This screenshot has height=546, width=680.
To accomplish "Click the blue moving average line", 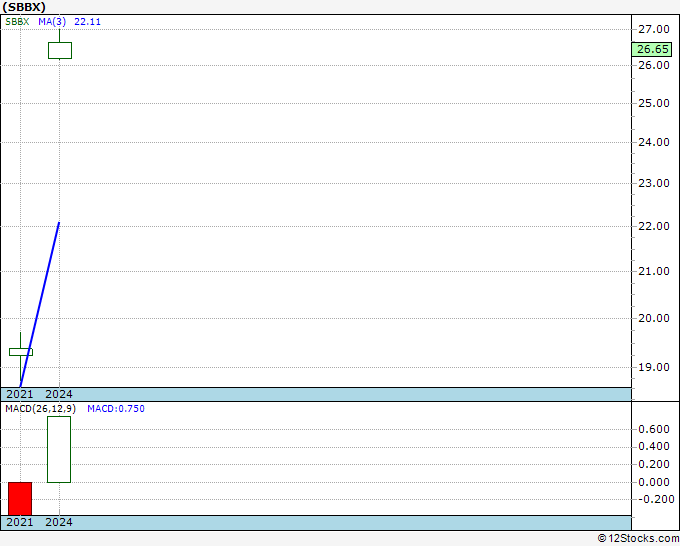I will (x=39, y=304).
